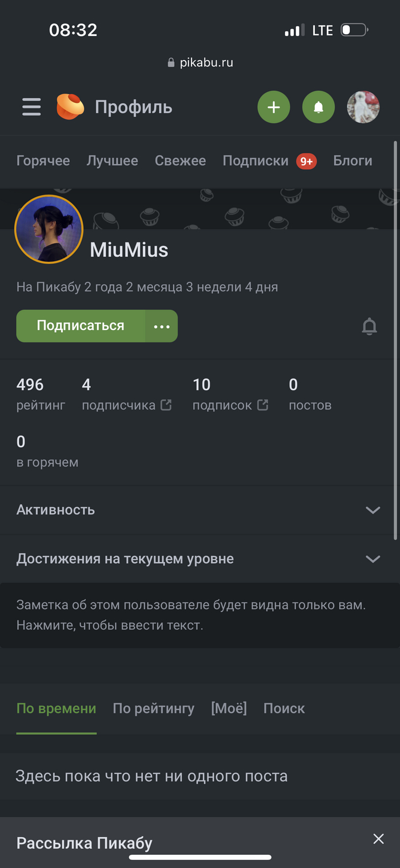Open subscriptions list external-link icon
Image resolution: width=400 pixels, height=868 pixels.
262,405
